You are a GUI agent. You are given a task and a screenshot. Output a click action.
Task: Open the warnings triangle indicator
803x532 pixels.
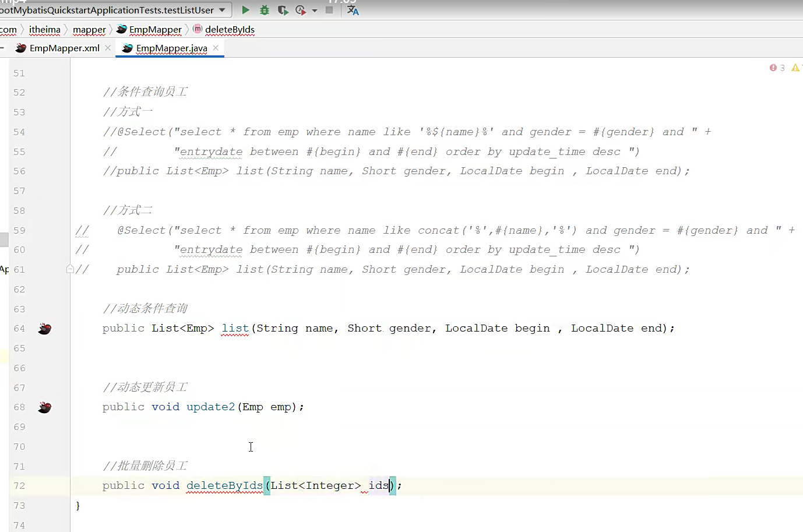coord(795,68)
